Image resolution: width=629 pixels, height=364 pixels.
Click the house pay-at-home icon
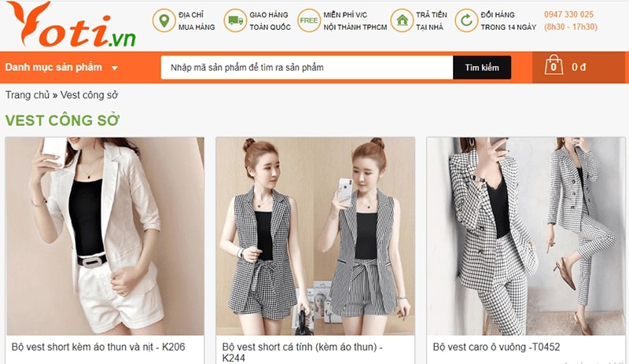point(402,20)
